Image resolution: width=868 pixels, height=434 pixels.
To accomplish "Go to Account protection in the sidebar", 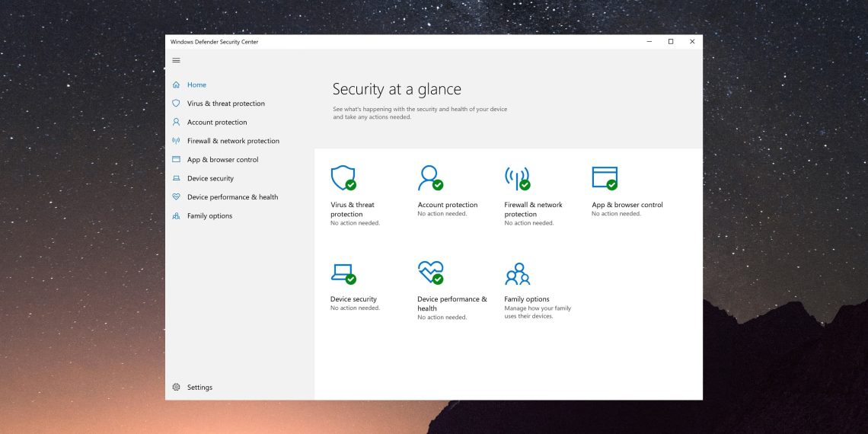I will click(217, 122).
